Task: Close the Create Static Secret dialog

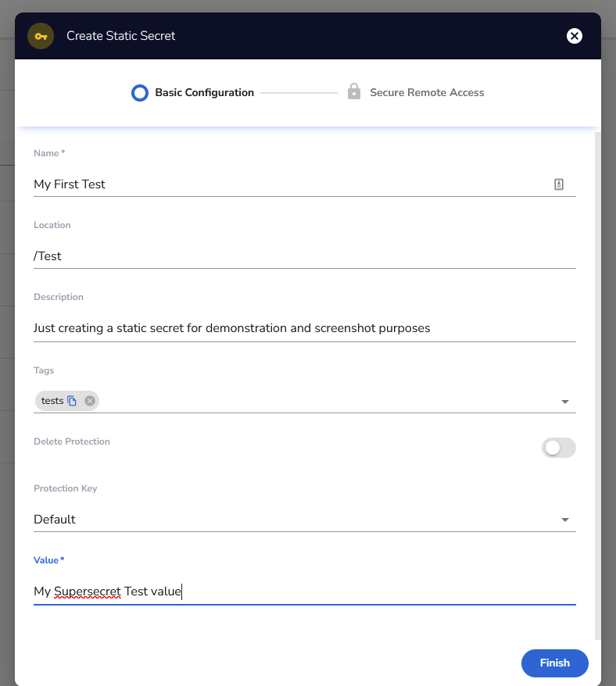Action: point(575,36)
